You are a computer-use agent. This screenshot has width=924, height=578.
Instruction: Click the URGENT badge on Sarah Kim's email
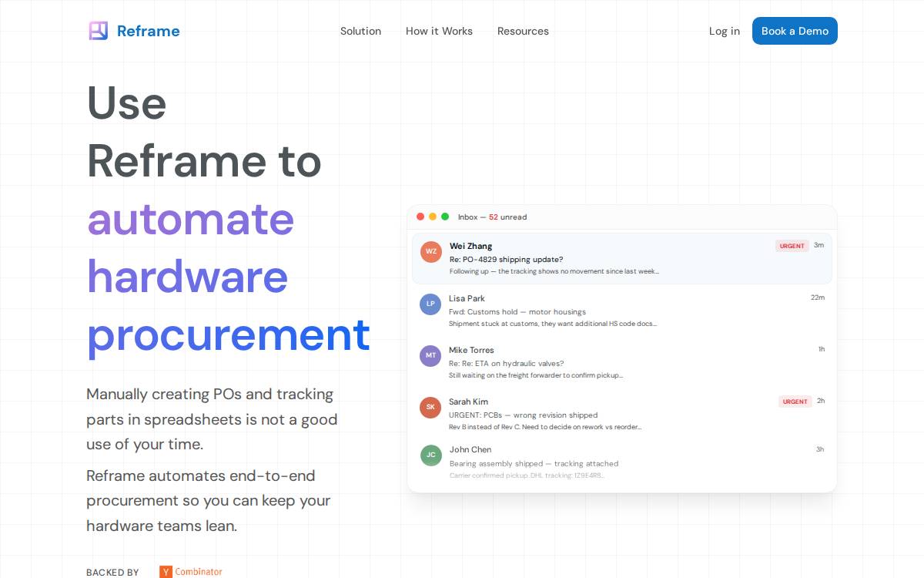pos(795,402)
